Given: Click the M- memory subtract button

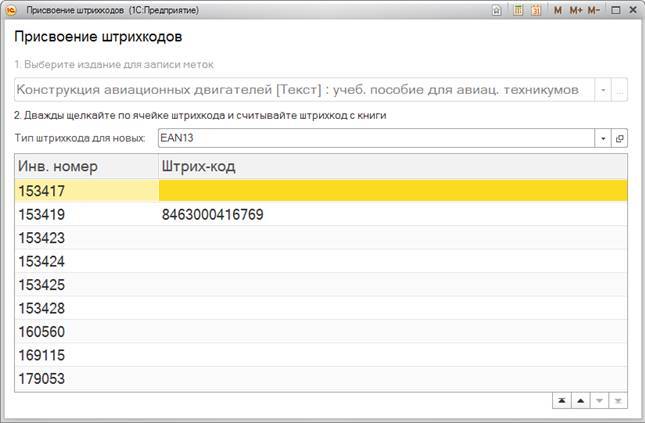Looking at the screenshot, I should [x=594, y=9].
